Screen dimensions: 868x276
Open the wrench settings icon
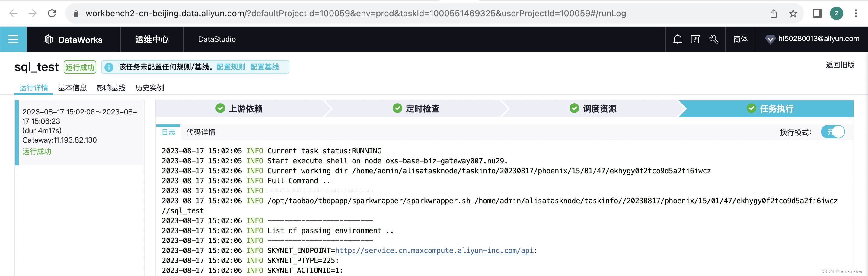pyautogui.click(x=713, y=40)
